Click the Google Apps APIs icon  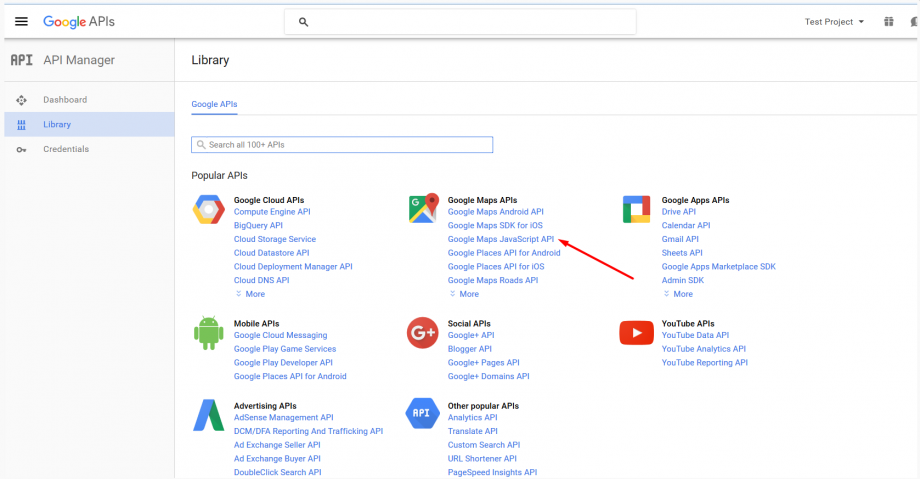[637, 211]
